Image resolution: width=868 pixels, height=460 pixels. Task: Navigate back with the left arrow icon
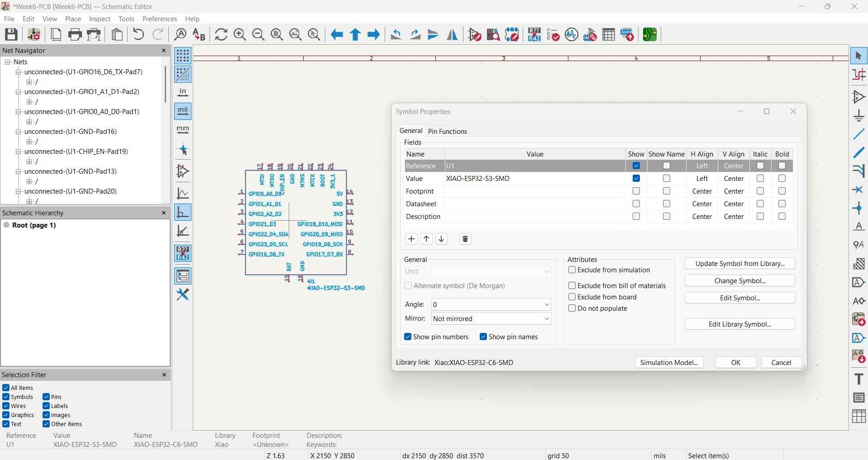coord(337,34)
